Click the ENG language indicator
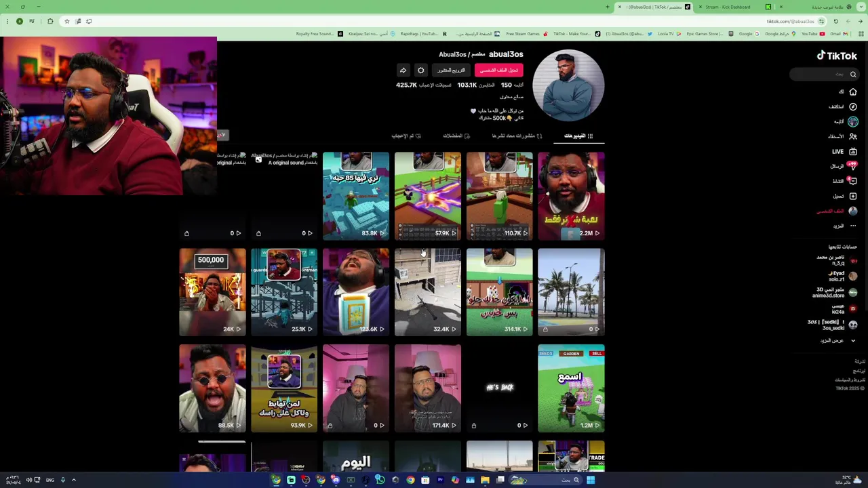Screen dimensions: 868x488 50,480
